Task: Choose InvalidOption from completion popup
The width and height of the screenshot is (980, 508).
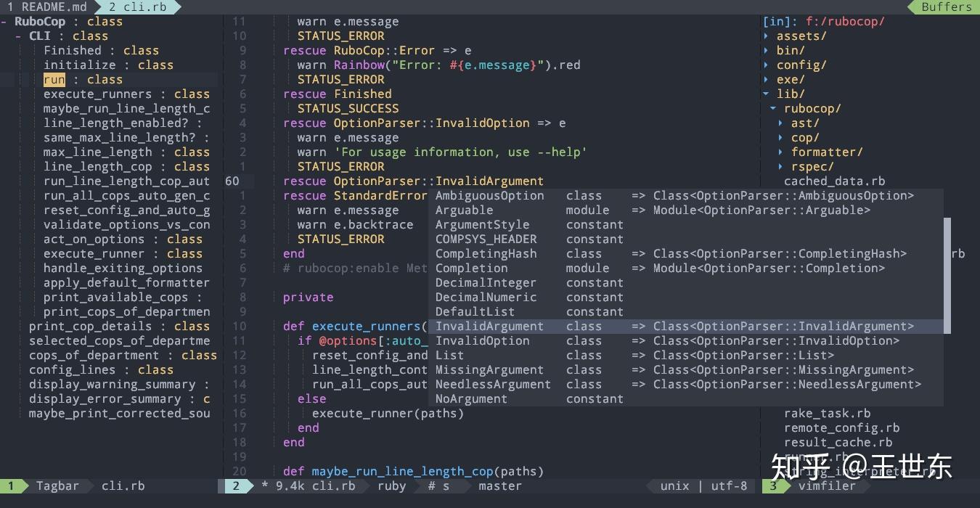Action: pos(686,341)
